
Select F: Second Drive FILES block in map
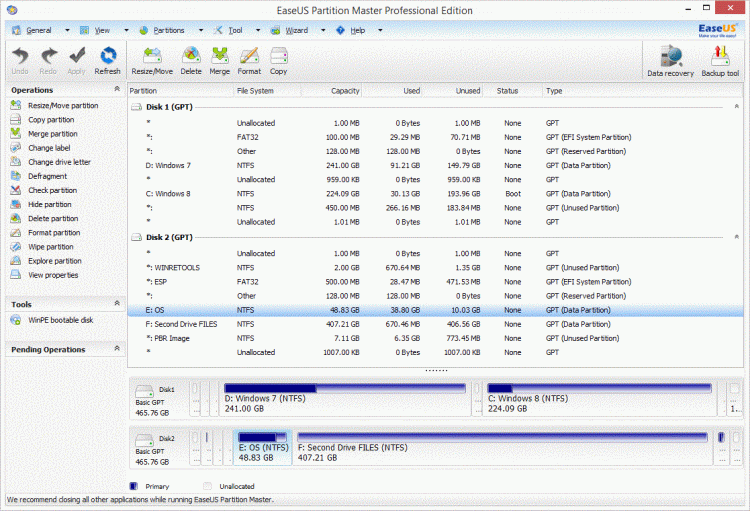(502, 447)
